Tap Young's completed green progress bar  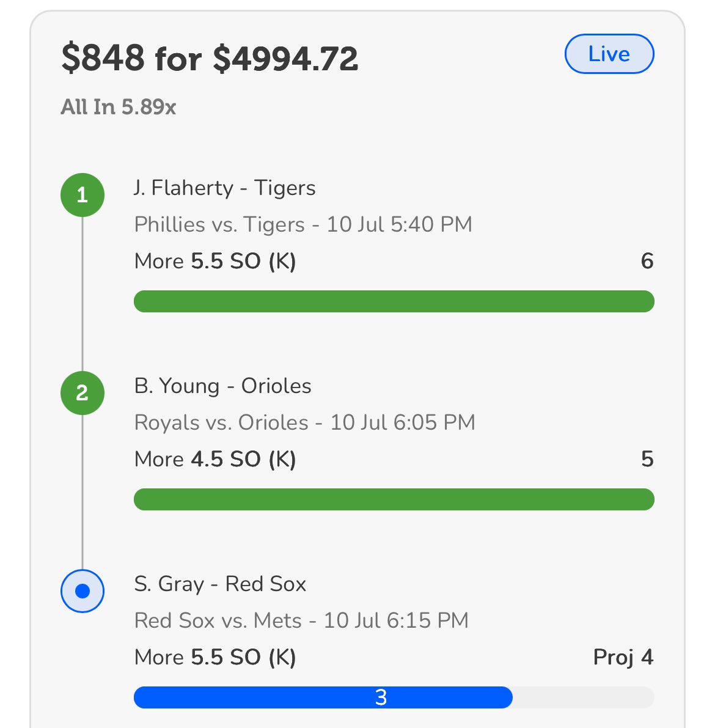(394, 499)
